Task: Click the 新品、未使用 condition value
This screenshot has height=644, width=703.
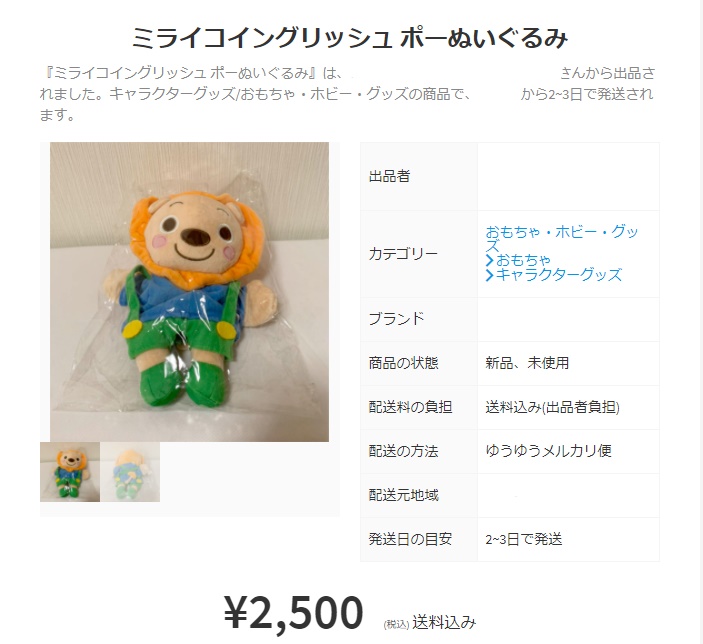Action: point(527,363)
